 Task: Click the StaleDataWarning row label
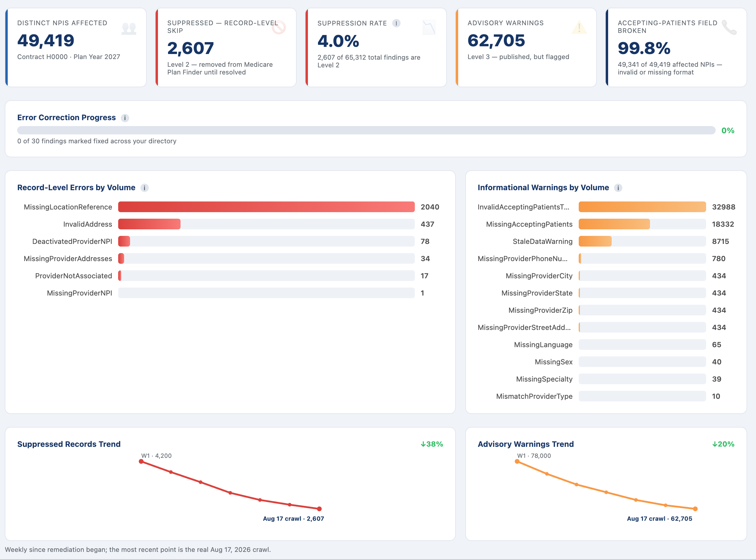pyautogui.click(x=543, y=241)
